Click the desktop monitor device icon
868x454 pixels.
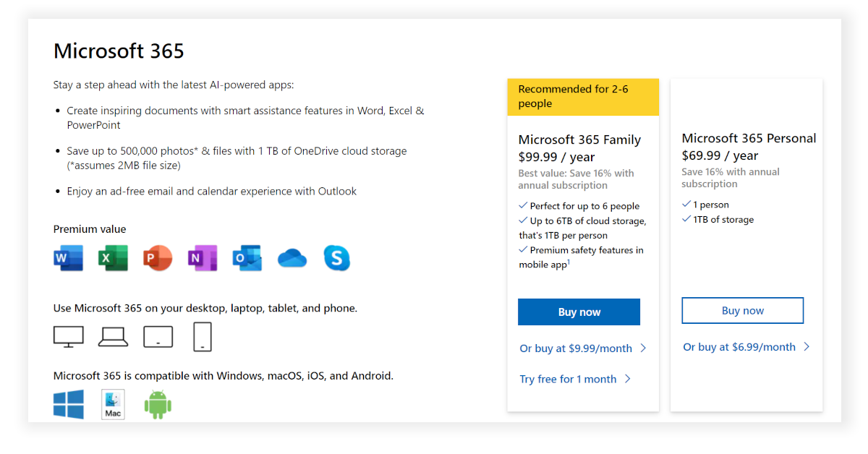[69, 337]
